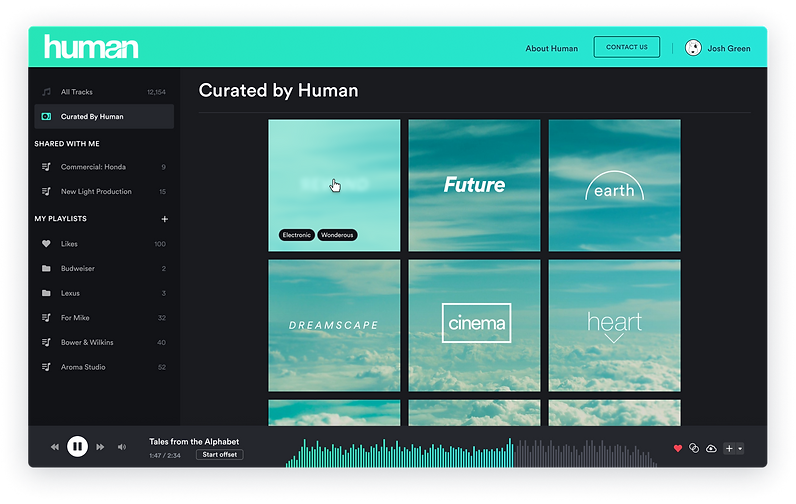Click the playlist icon beside Commercial: Honda
This screenshot has height=504, width=796.
click(46, 166)
